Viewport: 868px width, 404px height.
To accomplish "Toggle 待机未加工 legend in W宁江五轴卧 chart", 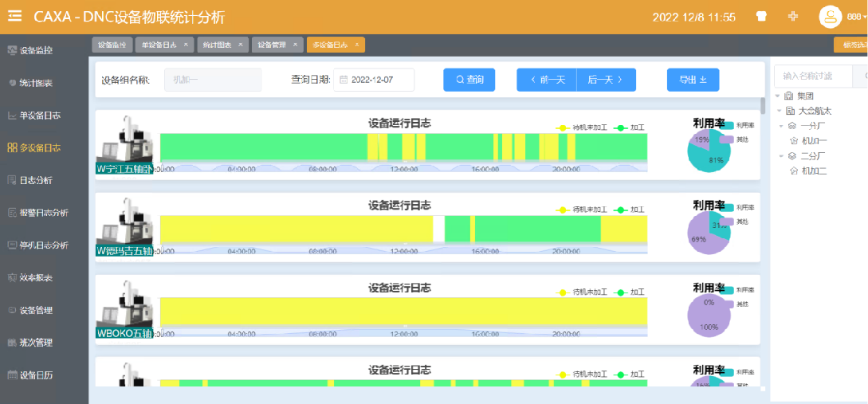I will point(582,127).
